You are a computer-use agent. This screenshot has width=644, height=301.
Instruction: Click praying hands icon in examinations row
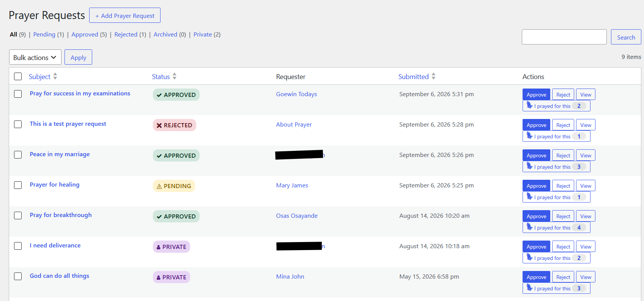[530, 105]
